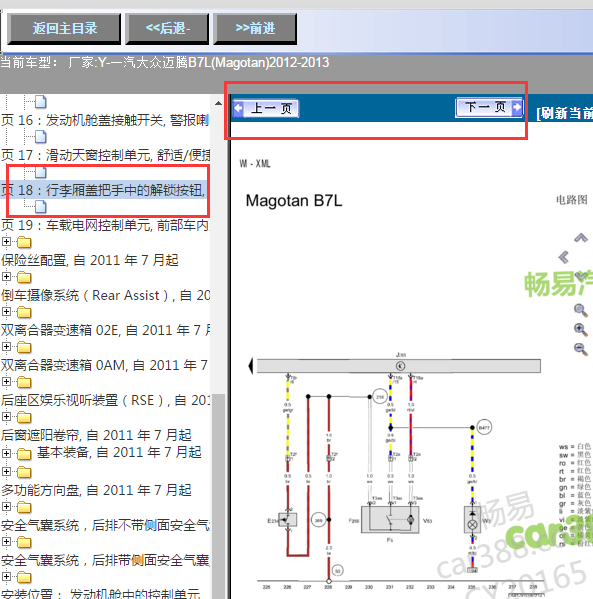Viewport: 593px width, 599px height.
Task: Click tree panel scroll up arrow
Action: pos(218,103)
